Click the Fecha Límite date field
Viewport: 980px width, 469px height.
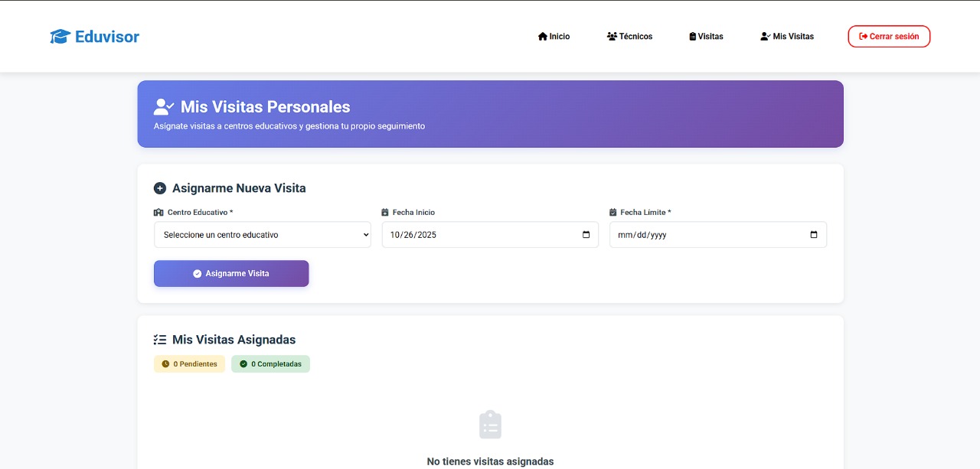click(704, 235)
